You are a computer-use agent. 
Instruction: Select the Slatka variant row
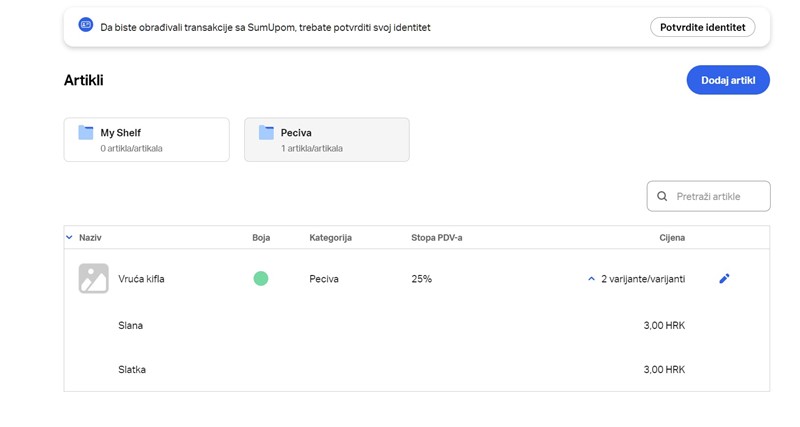132,369
